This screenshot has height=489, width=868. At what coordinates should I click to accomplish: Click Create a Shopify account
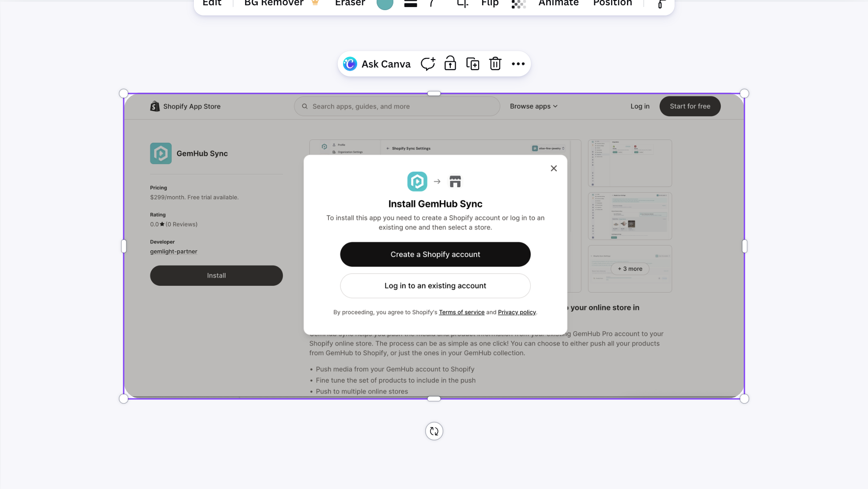[435, 254]
